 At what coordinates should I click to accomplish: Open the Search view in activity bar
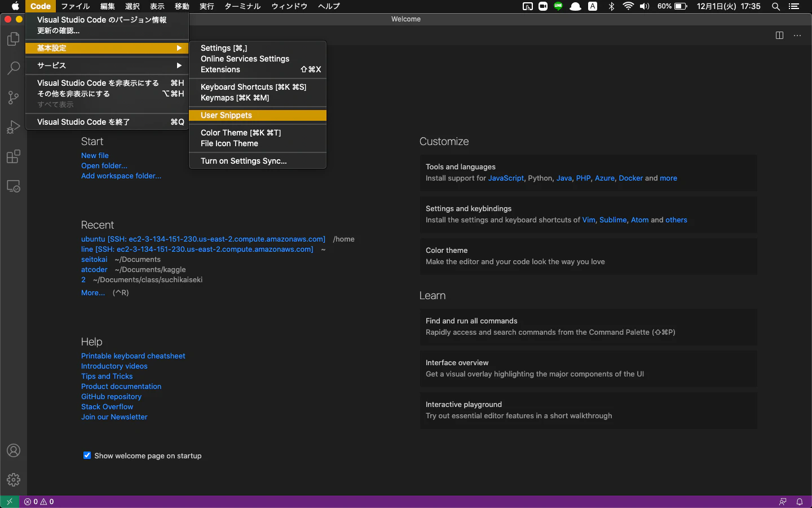pyautogui.click(x=13, y=68)
